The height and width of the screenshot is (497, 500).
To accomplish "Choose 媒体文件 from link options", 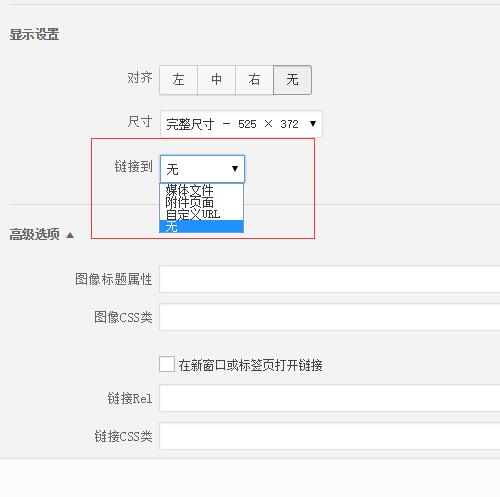I will coord(202,190).
